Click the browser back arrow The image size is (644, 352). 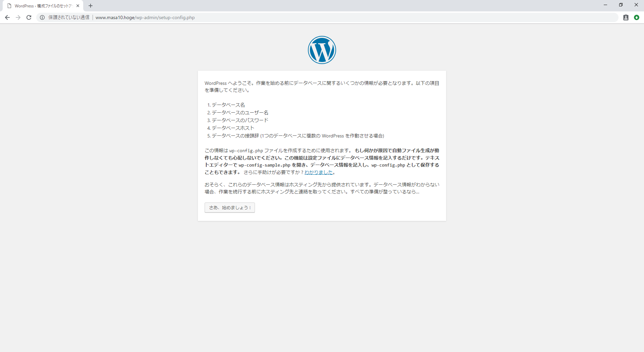click(7, 17)
